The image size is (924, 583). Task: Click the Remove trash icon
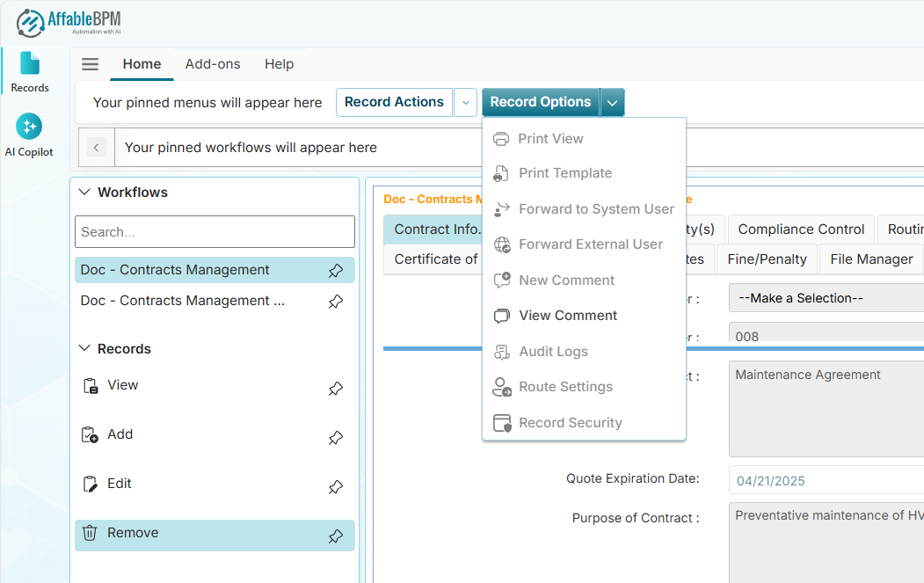point(91,534)
